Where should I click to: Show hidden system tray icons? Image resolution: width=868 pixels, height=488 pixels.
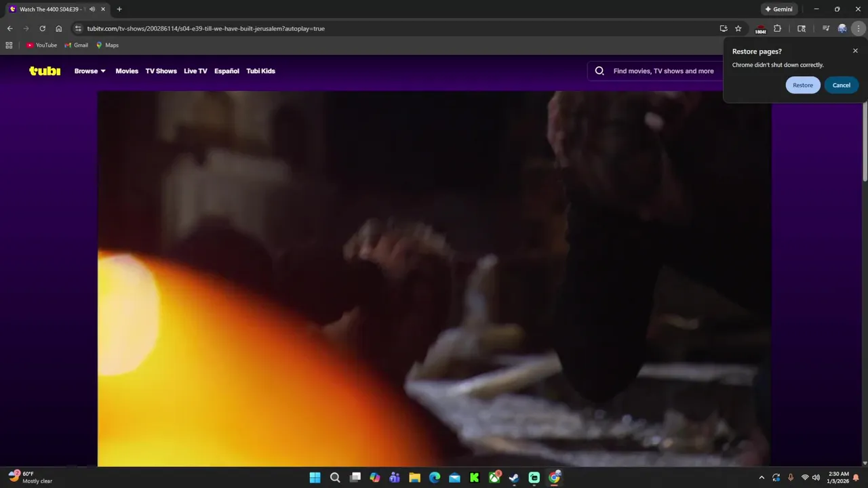pos(761,477)
